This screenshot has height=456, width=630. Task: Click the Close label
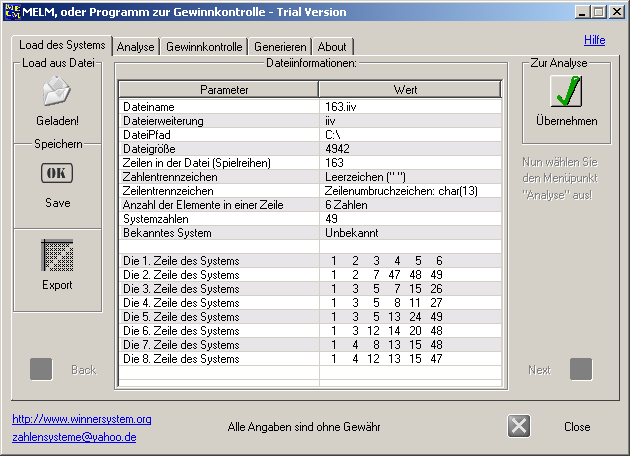pyautogui.click(x=577, y=427)
